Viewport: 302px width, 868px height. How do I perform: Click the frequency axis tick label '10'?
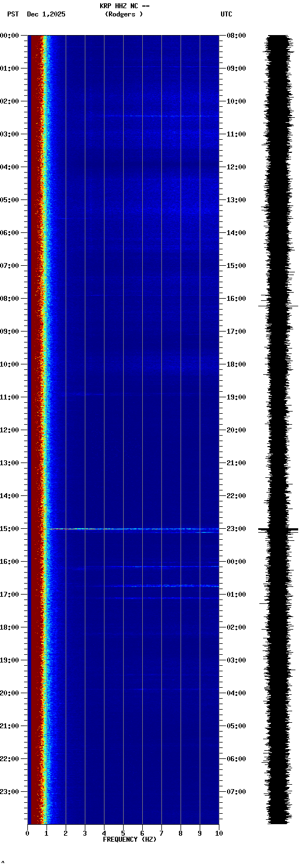tap(219, 833)
